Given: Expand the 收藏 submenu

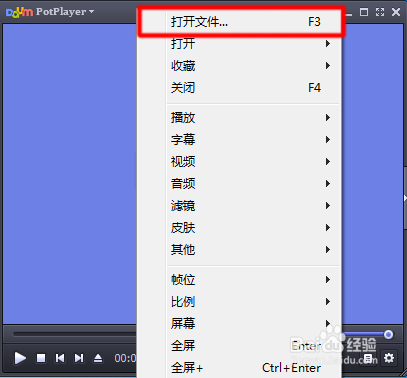Looking at the screenshot, I should pyautogui.click(x=239, y=66).
